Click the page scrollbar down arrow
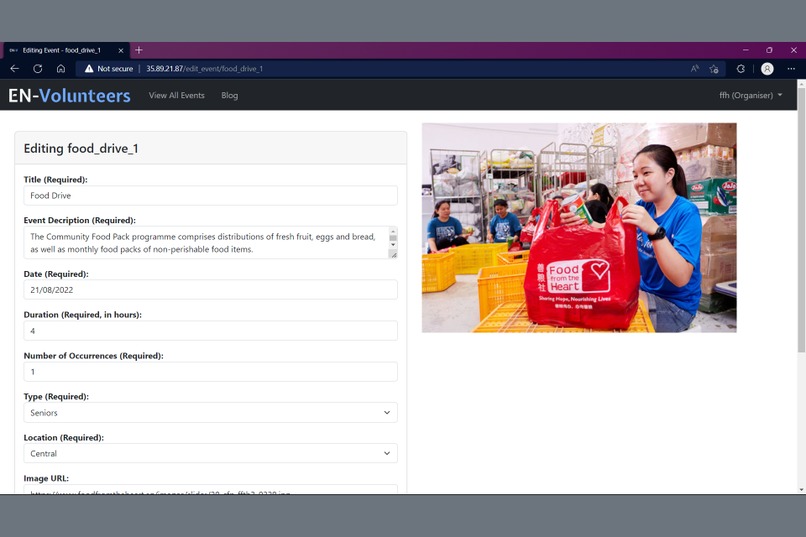806x537 pixels. coord(801,490)
